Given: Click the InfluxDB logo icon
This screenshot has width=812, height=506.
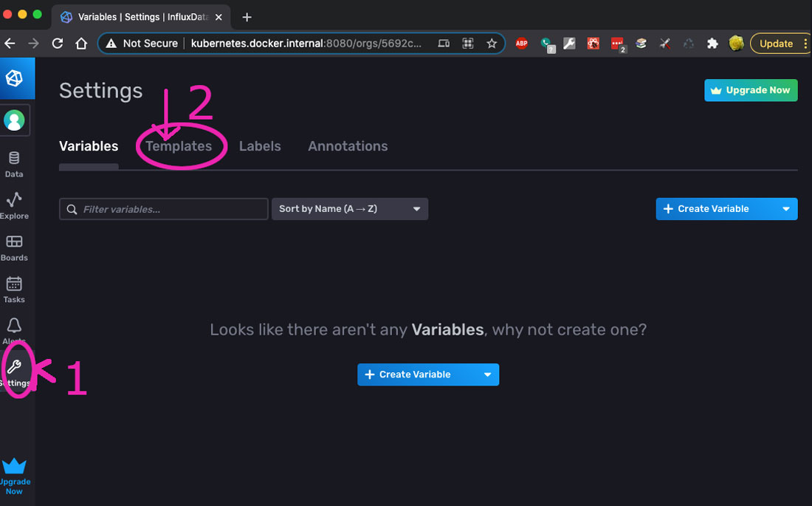Looking at the screenshot, I should [x=14, y=79].
